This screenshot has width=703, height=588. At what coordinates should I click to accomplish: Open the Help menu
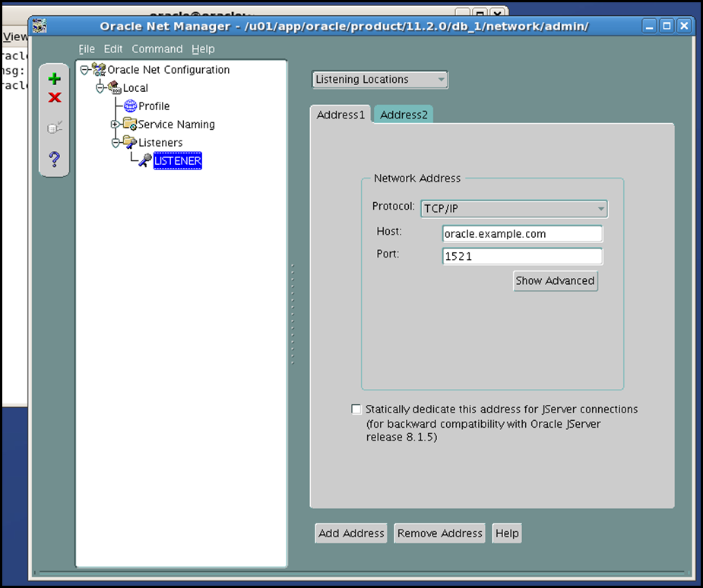click(x=203, y=49)
